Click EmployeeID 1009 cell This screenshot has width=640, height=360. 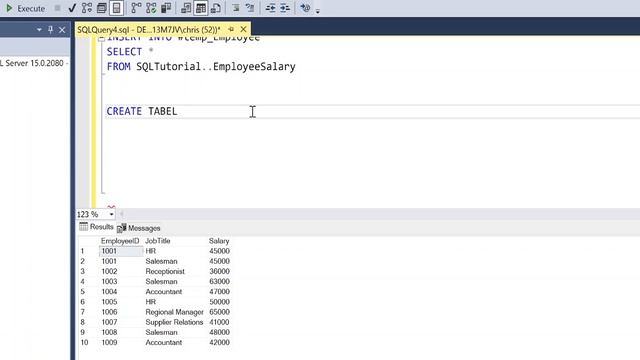tap(109, 343)
